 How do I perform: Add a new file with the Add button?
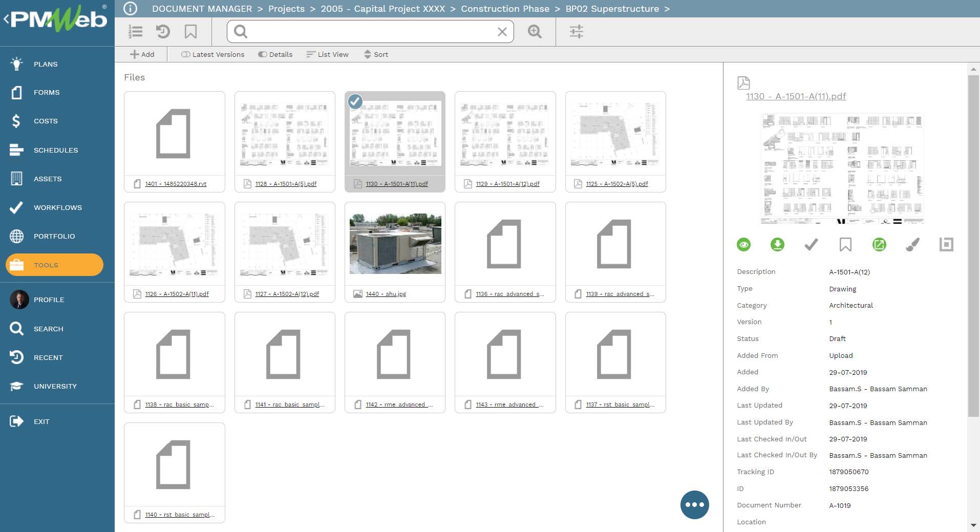[142, 54]
